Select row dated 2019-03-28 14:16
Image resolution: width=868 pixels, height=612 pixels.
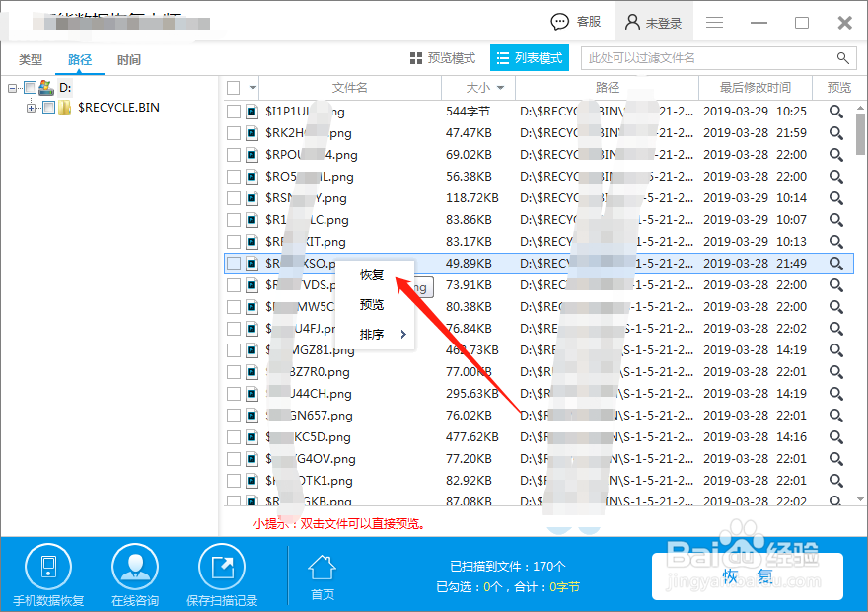[539, 437]
